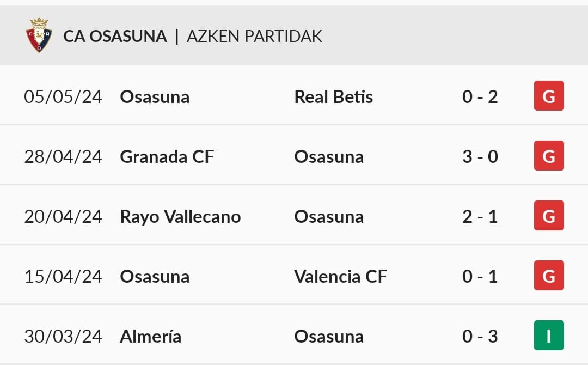Viewport: 588px width, 365px height.
Task: Click the green I badge for Almería match
Action: pos(549,336)
